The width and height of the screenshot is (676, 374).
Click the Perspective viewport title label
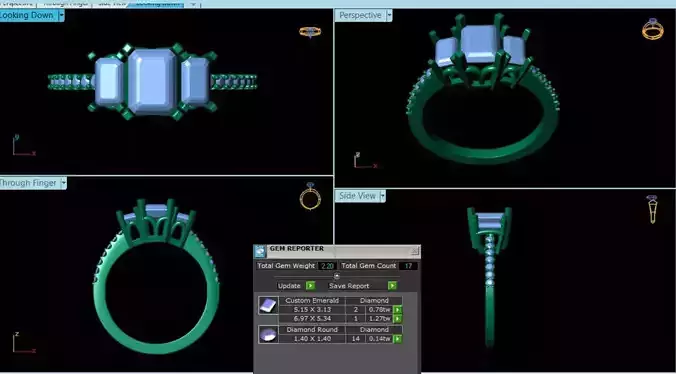click(x=360, y=16)
